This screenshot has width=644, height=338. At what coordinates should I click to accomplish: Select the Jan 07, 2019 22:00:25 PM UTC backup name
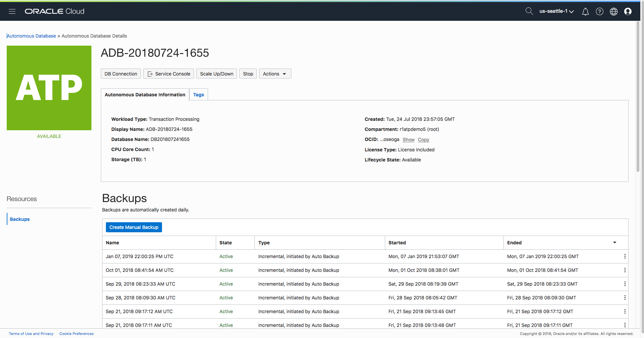point(139,256)
